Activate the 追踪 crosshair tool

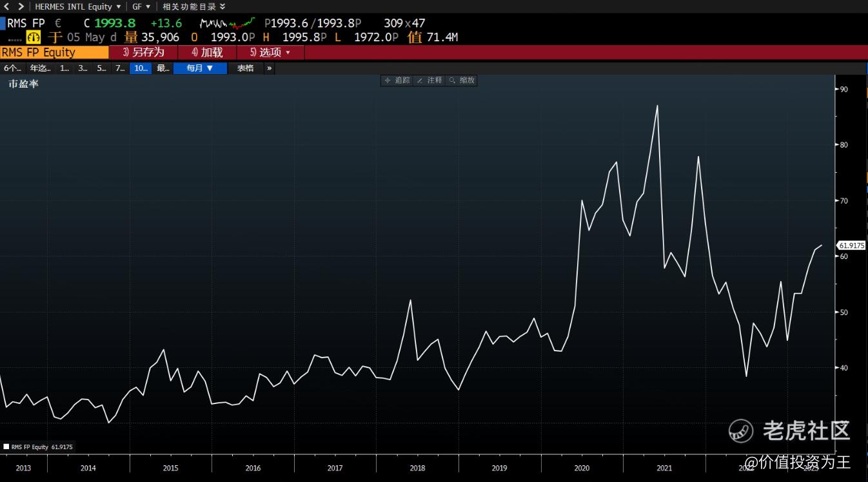(397, 81)
